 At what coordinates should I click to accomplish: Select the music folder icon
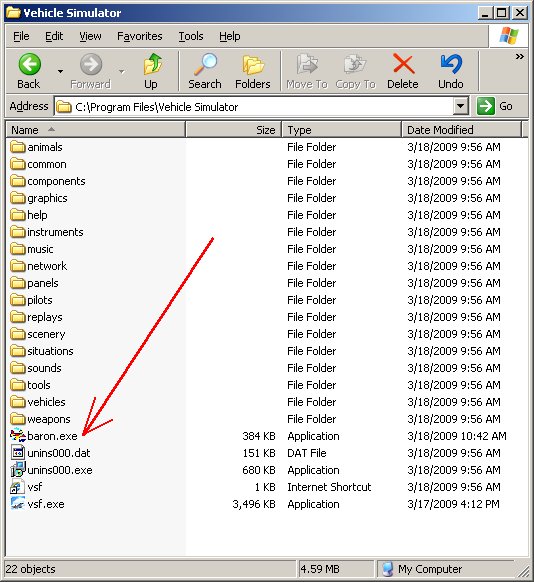coord(18,249)
